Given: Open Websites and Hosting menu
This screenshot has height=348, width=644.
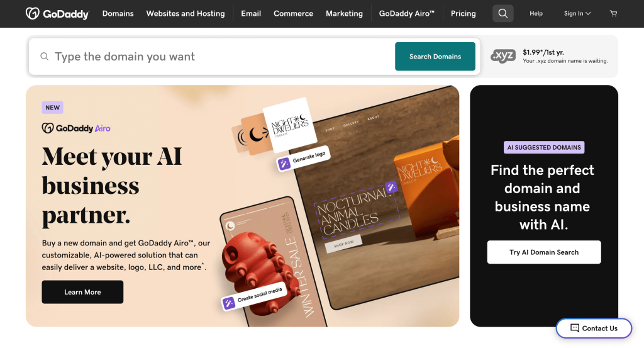Looking at the screenshot, I should pos(186,14).
